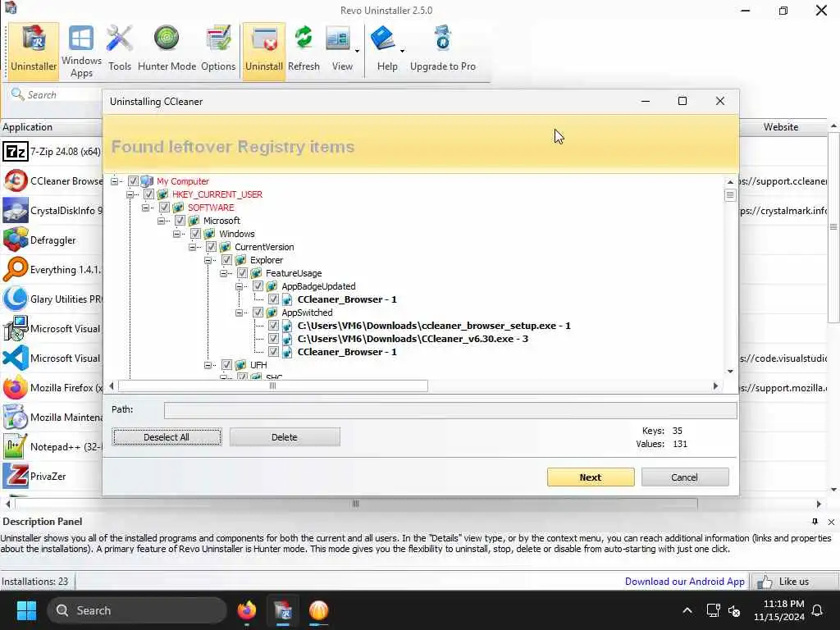This screenshot has height=630, width=840.
Task: Select the PrivaZer application icon
Action: 15,476
